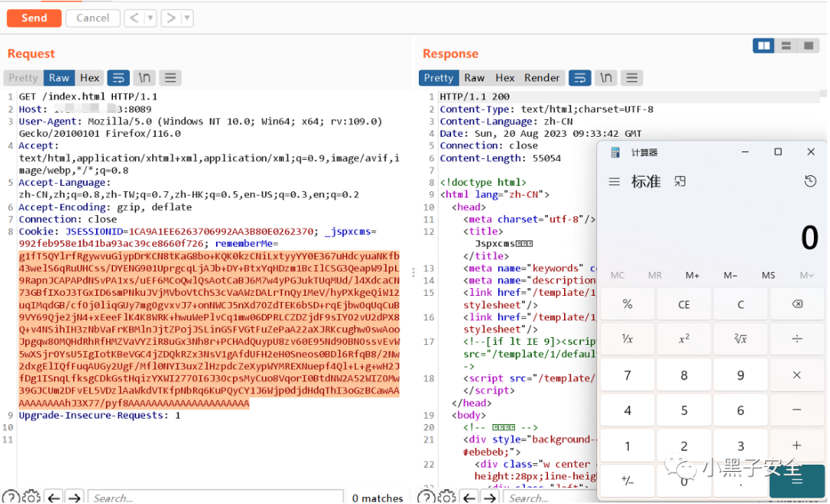This screenshot has height=504, width=830.
Task: Select the Raw tab in Response
Action: [474, 78]
